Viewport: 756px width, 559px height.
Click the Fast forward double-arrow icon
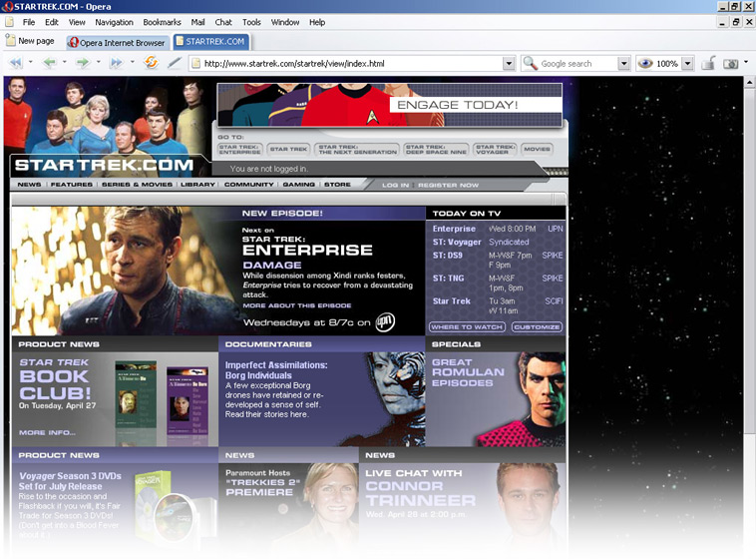click(x=117, y=63)
